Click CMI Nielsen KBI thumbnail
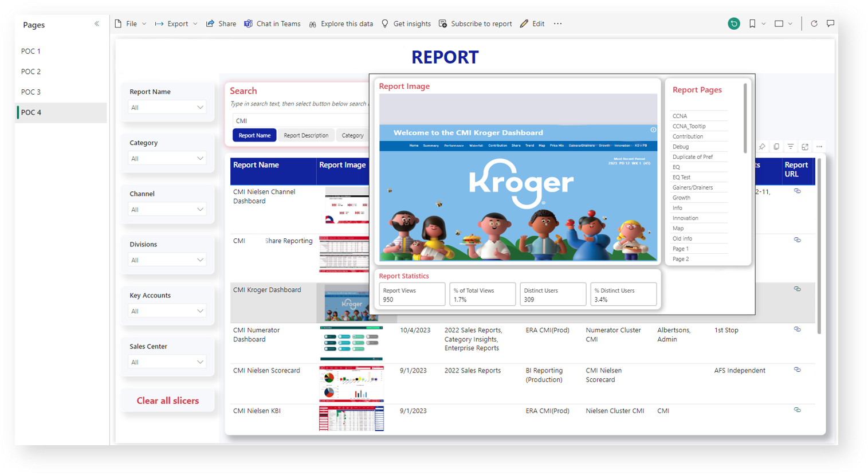This screenshot has height=475, width=868. point(351,419)
